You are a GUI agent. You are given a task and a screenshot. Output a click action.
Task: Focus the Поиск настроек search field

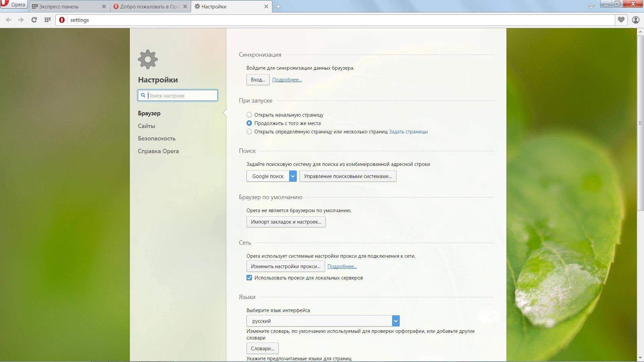pos(178,95)
